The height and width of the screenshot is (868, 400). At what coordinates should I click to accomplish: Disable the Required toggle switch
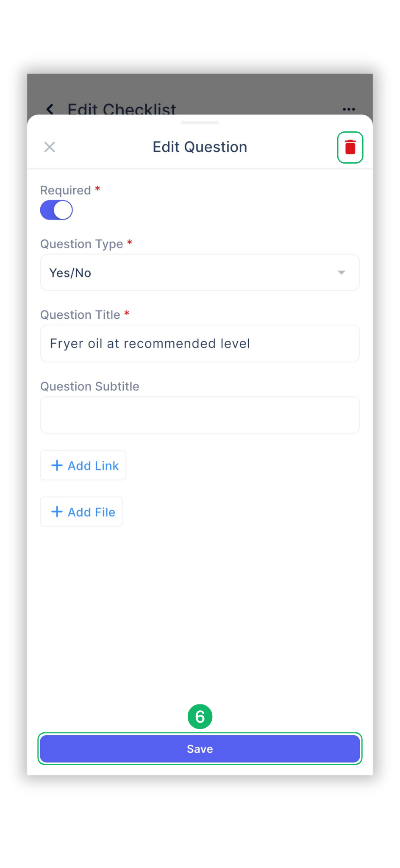(x=56, y=209)
